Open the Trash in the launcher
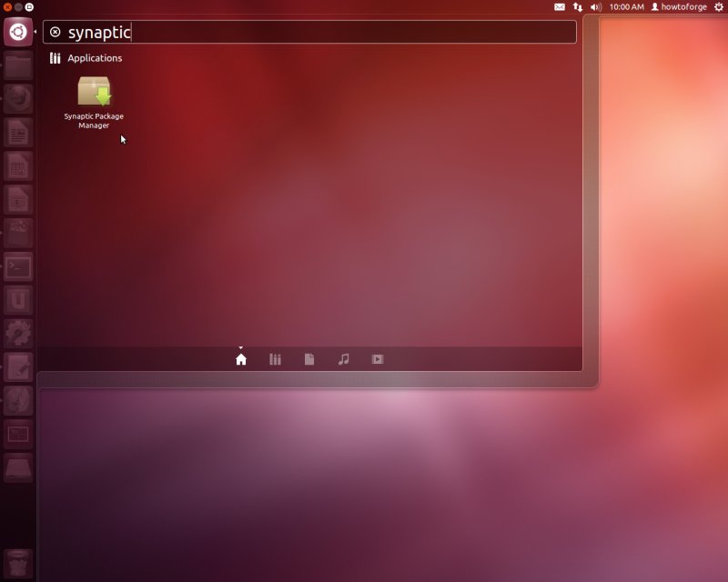Image resolution: width=728 pixels, height=582 pixels. [18, 564]
